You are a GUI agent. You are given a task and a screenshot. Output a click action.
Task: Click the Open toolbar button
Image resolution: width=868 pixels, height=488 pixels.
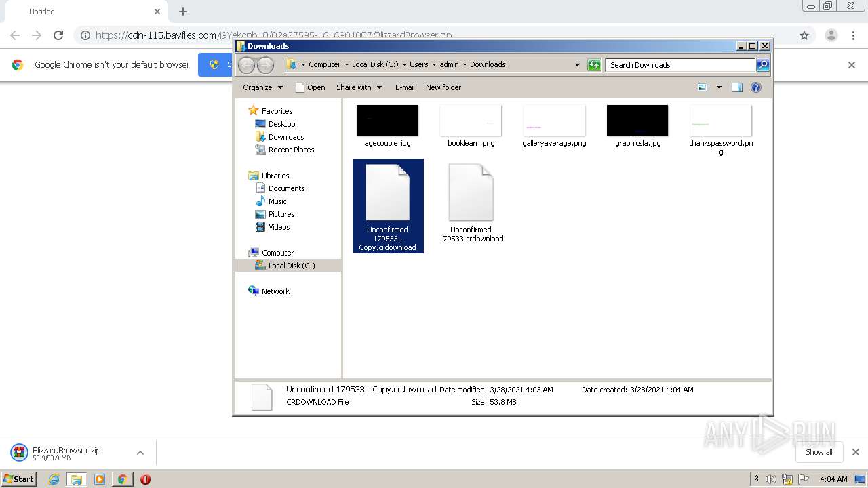(x=311, y=87)
